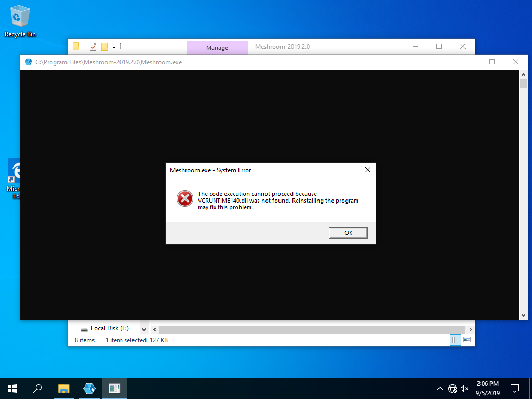Click the checkmark Properties icon in Quick Access
Screen dimensions: 532x399
[92, 46]
